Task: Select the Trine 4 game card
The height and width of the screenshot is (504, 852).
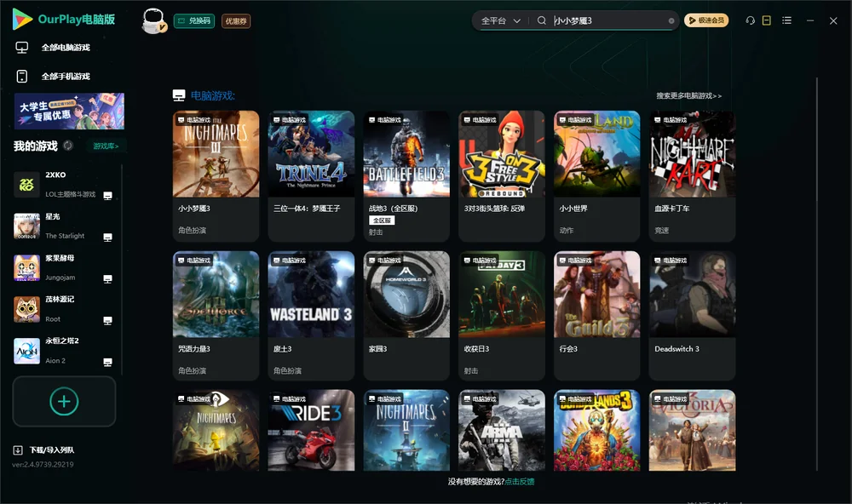Action: pyautogui.click(x=311, y=176)
